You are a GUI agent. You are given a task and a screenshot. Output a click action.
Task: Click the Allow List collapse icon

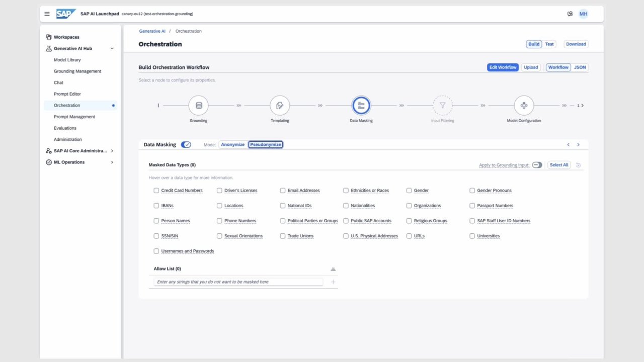tap(333, 269)
